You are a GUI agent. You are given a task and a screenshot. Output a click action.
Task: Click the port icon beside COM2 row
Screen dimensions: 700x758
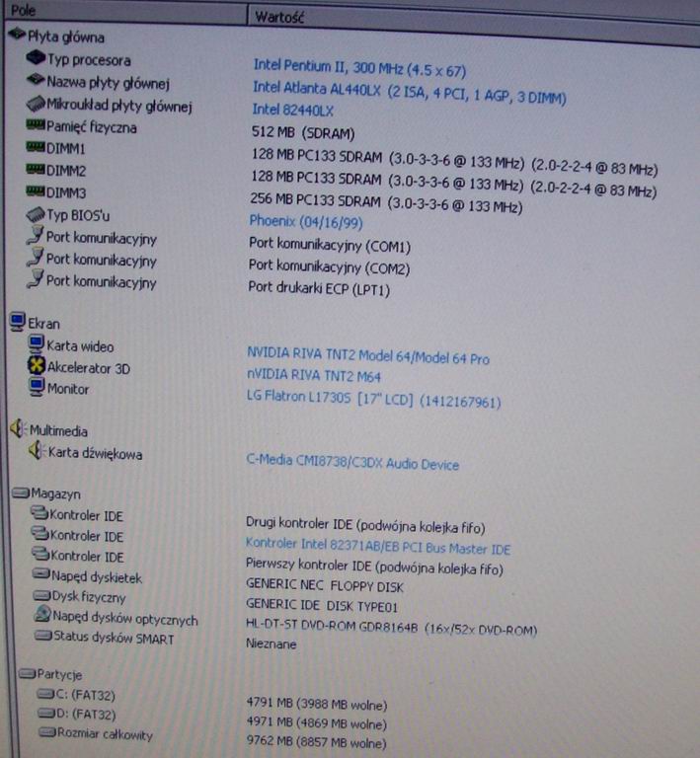(x=36, y=257)
